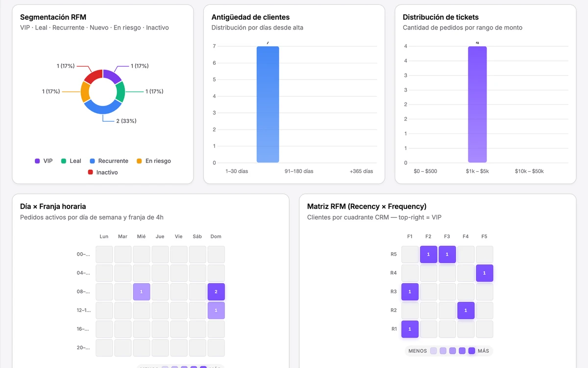This screenshot has width=588, height=368.
Task: Click the "Cantidad de pedidos por rango de monto" subtitle
Action: (x=463, y=27)
